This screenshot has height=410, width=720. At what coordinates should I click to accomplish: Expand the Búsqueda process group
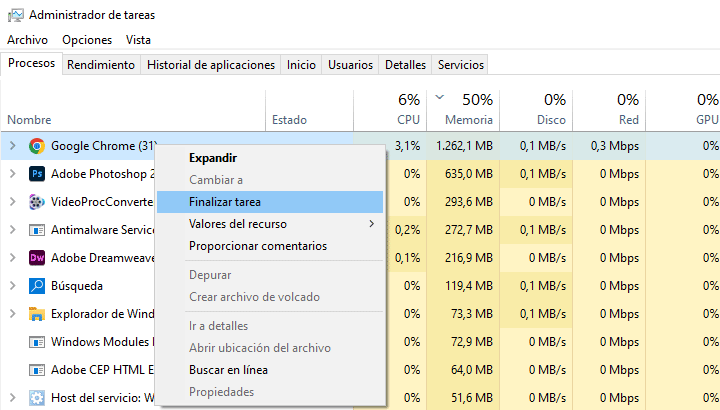13,286
